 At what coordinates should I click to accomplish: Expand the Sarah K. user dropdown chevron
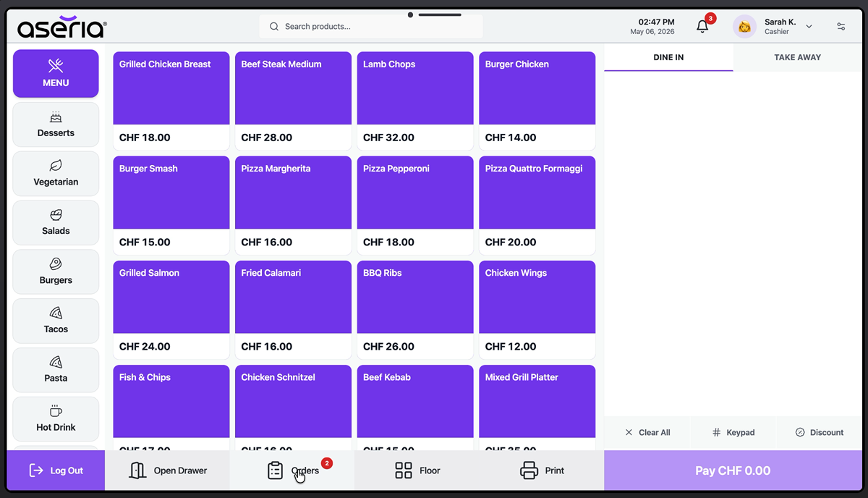click(x=809, y=27)
